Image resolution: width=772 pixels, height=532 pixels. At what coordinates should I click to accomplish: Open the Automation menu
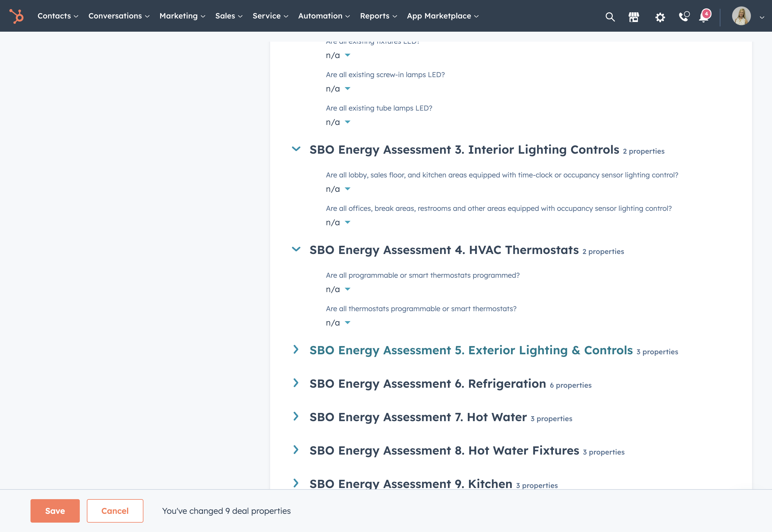tap(324, 16)
